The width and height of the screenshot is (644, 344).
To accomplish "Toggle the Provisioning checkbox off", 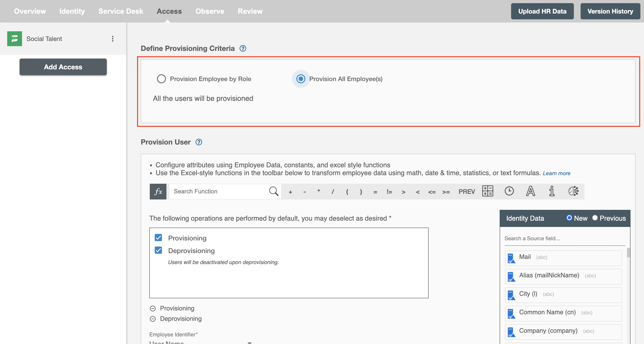I will tap(159, 238).
